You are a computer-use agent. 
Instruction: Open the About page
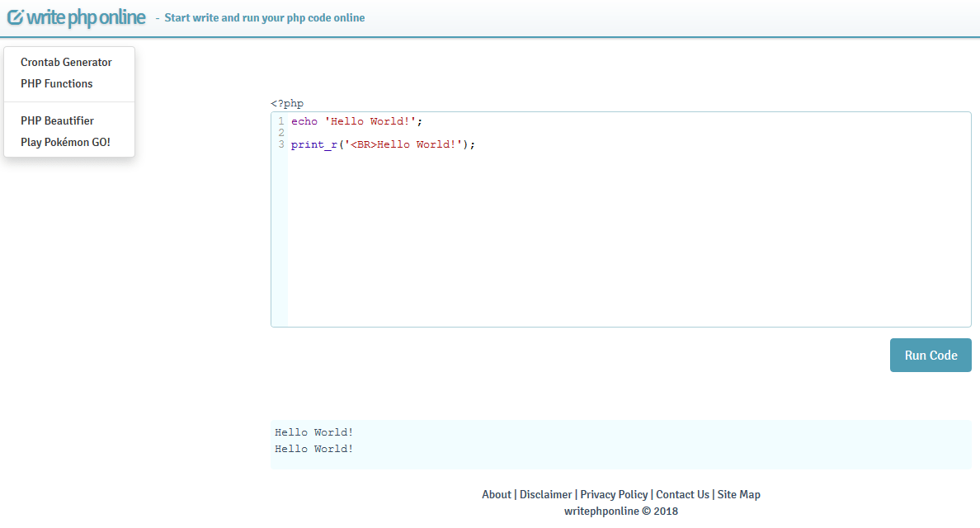pos(497,494)
